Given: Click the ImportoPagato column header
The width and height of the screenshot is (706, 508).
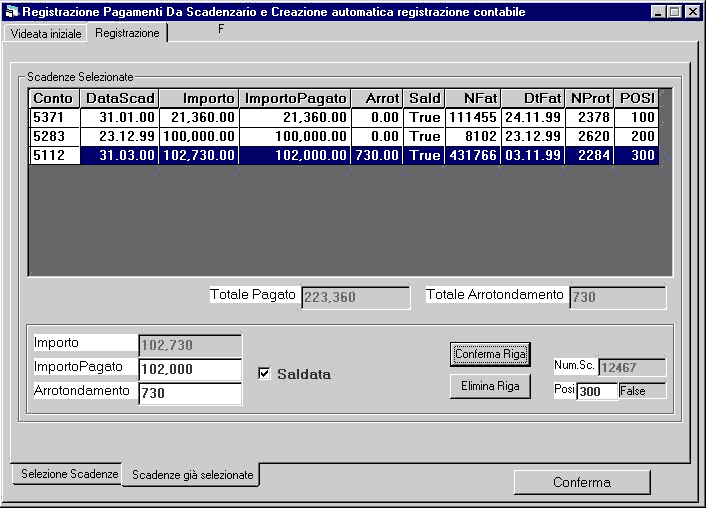Looking at the screenshot, I should click(x=295, y=98).
